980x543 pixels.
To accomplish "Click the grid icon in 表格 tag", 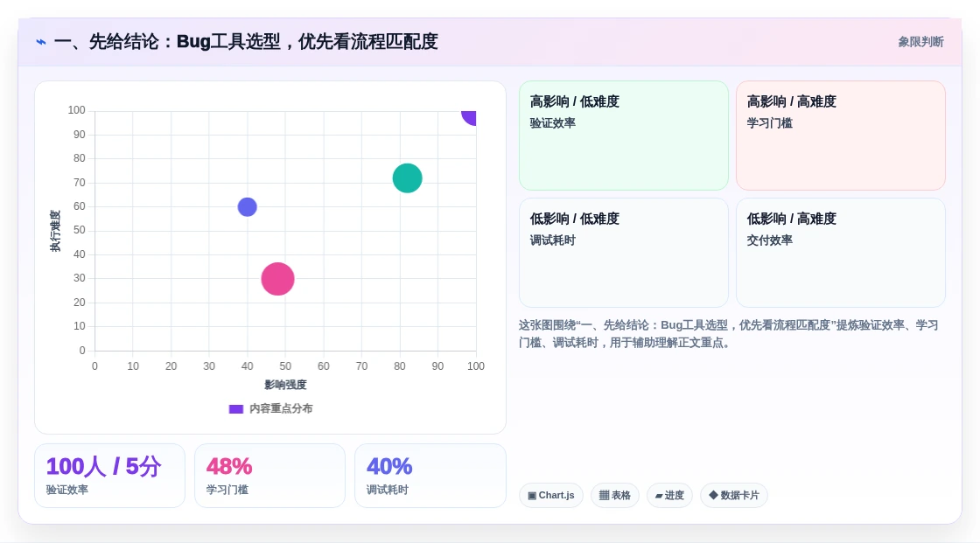I will (604, 496).
